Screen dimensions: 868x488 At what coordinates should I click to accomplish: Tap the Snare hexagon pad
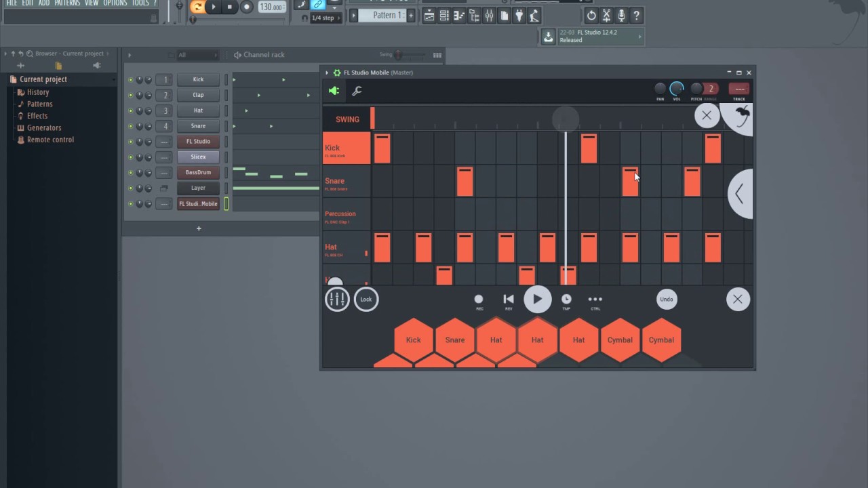pos(454,340)
